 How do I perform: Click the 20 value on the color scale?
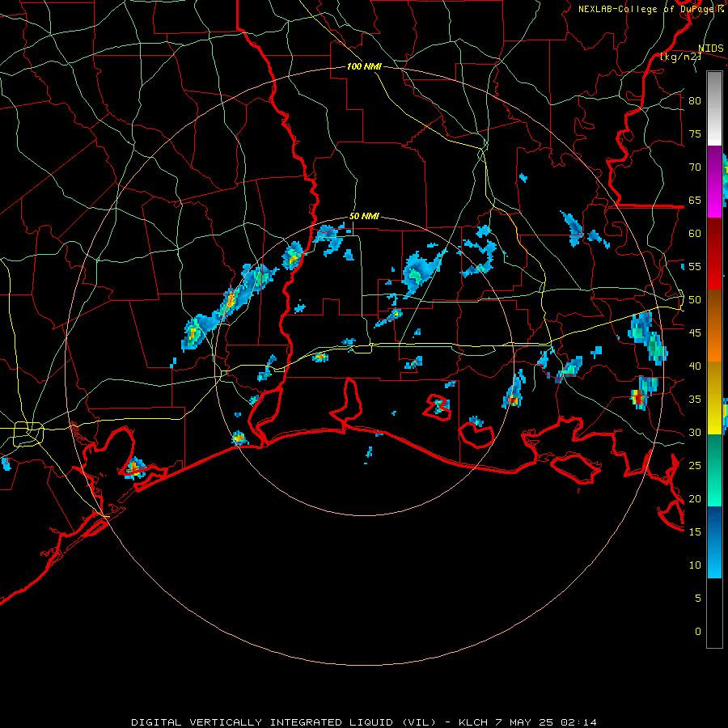[695, 499]
